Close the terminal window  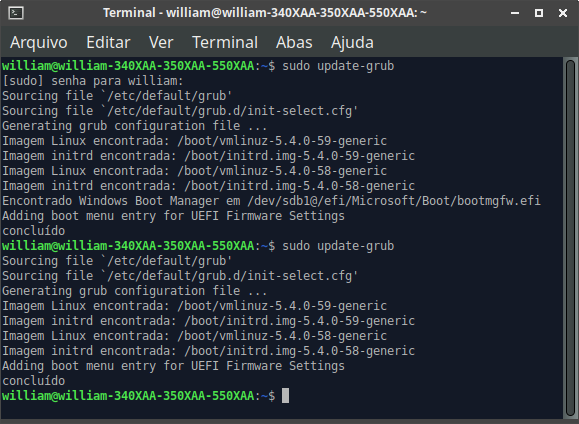click(x=563, y=13)
